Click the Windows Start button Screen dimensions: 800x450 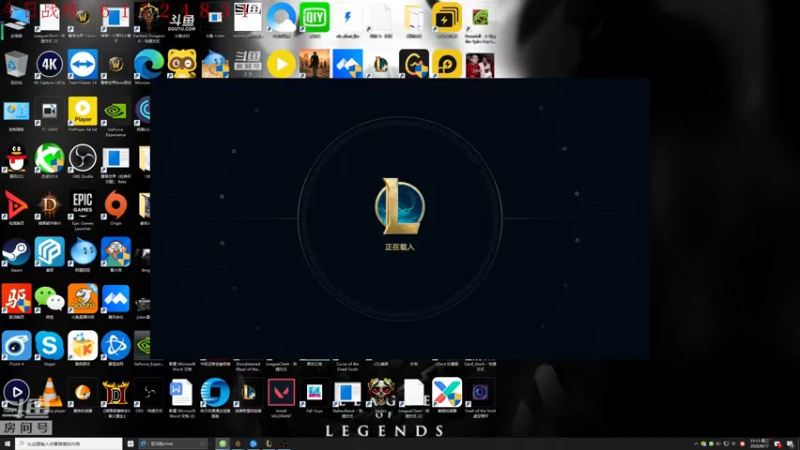point(7,444)
